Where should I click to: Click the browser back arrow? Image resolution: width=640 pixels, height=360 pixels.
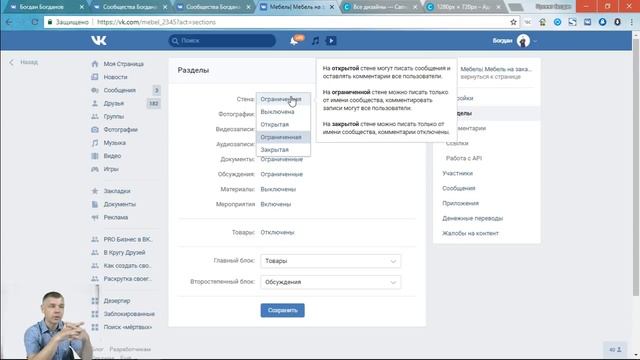tap(9, 22)
